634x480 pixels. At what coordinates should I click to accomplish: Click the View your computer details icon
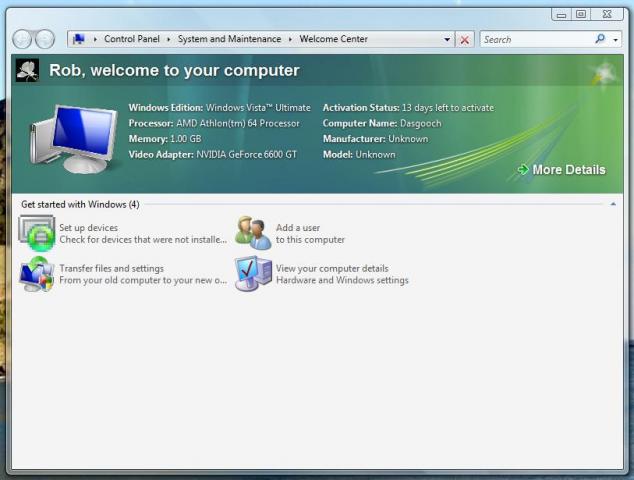[254, 274]
